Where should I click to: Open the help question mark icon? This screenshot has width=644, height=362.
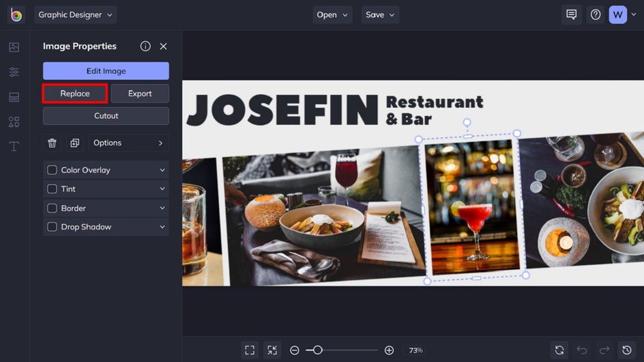tap(596, 14)
